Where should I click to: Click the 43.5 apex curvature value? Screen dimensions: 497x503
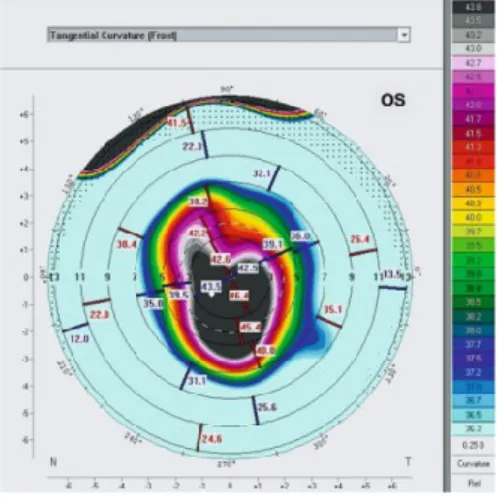click(x=211, y=286)
